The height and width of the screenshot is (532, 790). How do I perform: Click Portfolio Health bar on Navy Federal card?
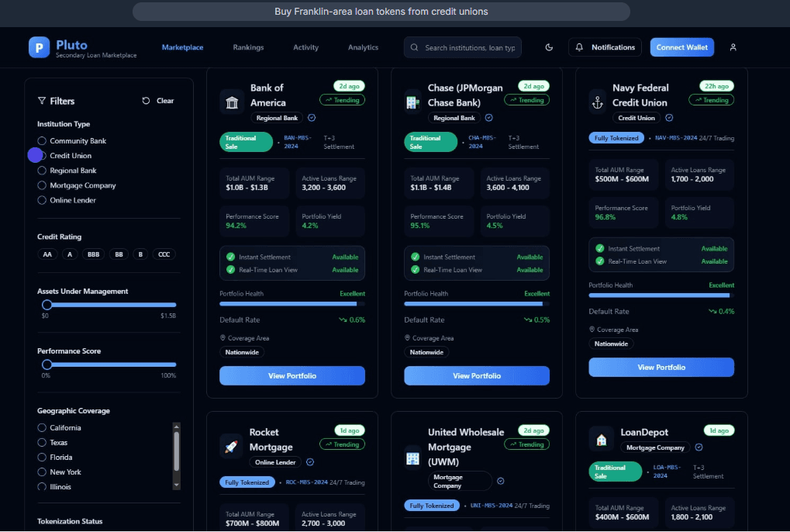tap(661, 295)
